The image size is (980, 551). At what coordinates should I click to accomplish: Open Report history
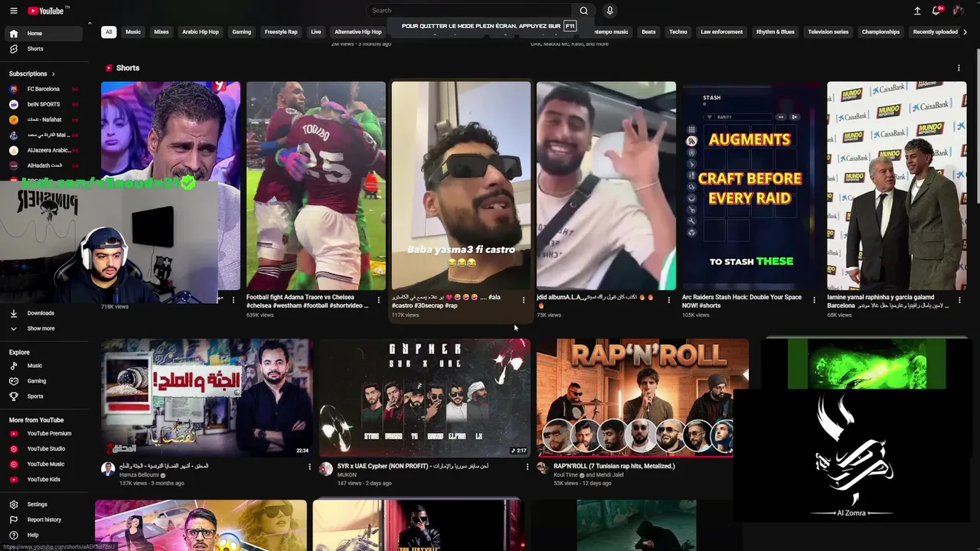[42, 520]
